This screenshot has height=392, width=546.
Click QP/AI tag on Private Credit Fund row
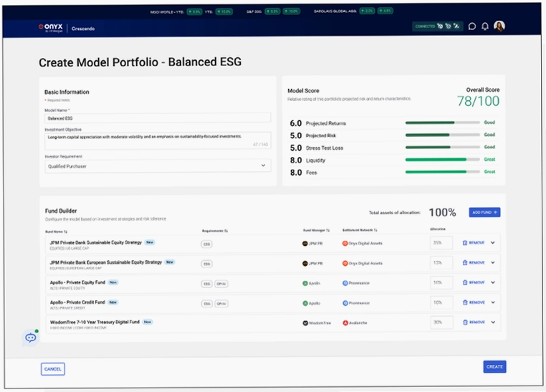(221, 304)
